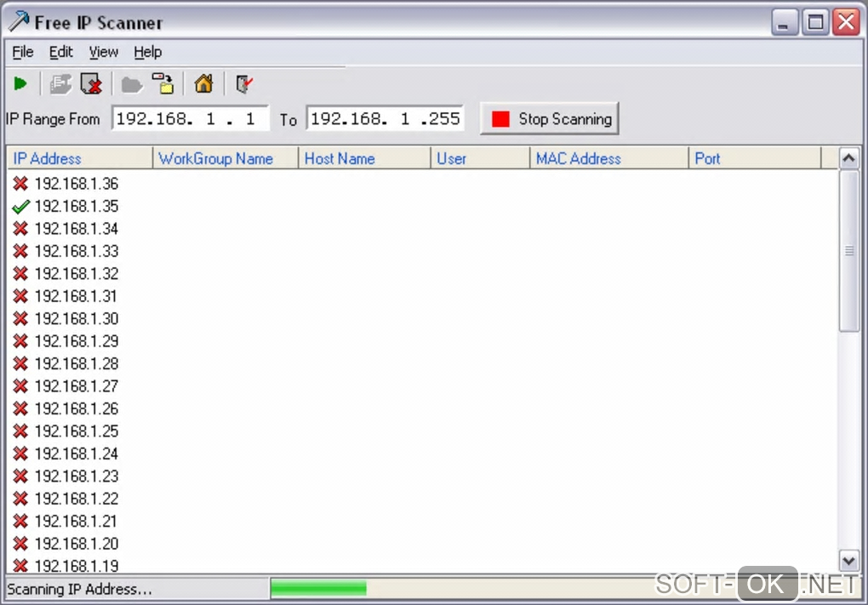This screenshot has height=605, width=868.
Task: Sort by the User column header
Action: [481, 158]
